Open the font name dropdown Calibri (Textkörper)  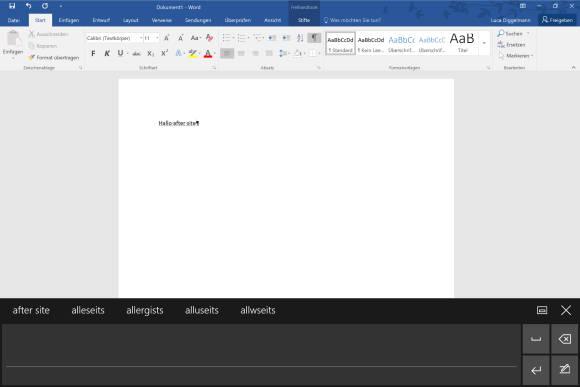[141, 38]
